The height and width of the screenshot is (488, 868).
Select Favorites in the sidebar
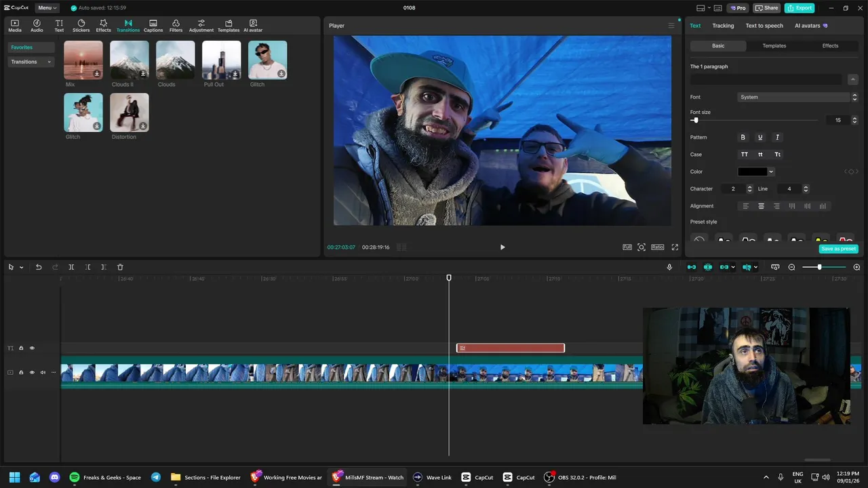pos(31,47)
